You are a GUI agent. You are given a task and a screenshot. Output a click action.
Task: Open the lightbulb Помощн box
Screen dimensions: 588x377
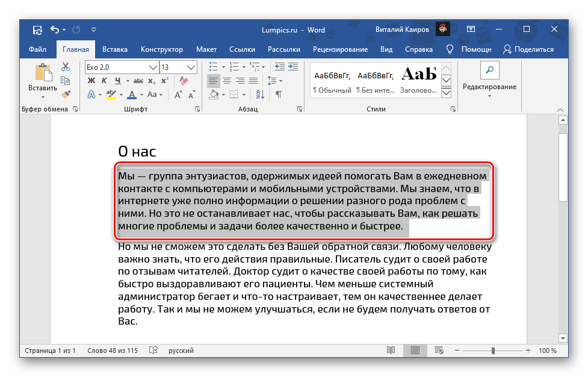pyautogui.click(x=469, y=49)
